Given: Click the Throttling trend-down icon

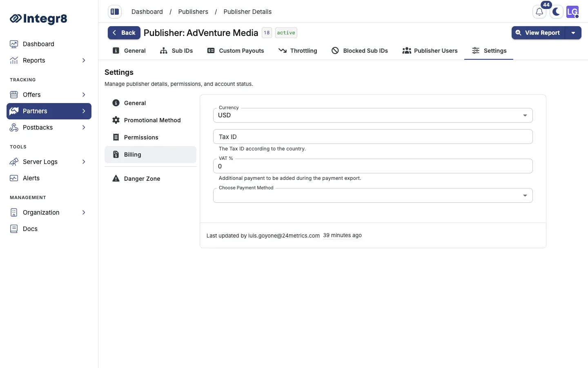Looking at the screenshot, I should click(283, 51).
